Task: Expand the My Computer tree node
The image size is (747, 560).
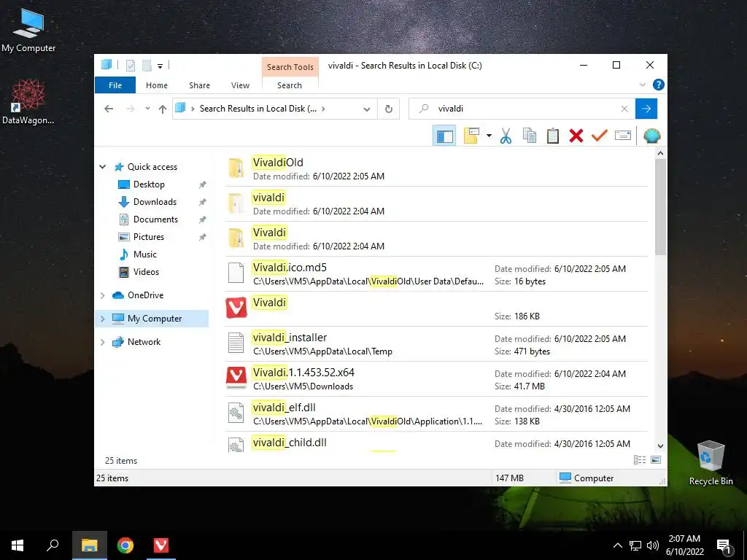Action: [x=102, y=319]
